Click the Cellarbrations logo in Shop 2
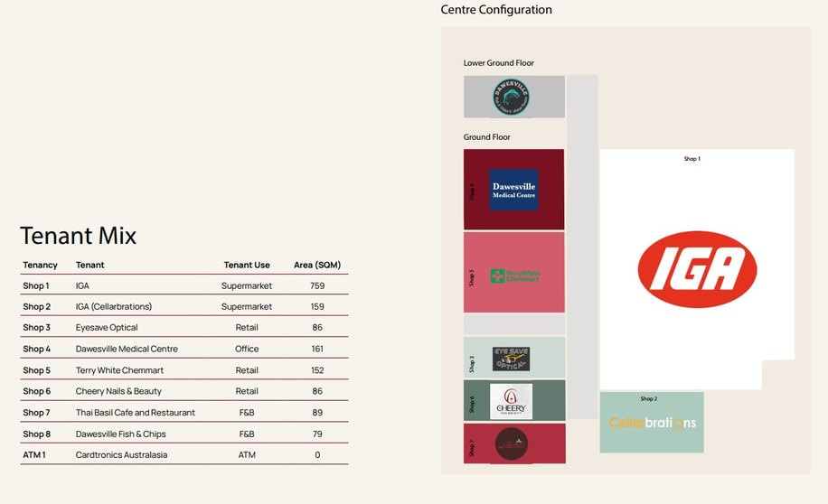 click(652, 423)
